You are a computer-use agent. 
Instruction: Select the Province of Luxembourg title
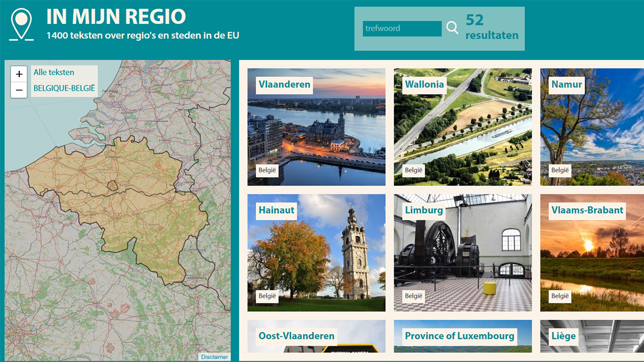459,336
